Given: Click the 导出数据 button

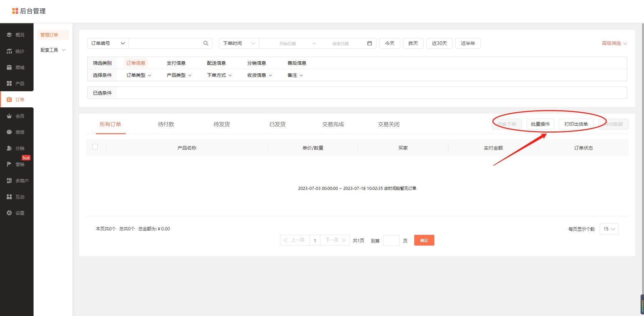Looking at the screenshot, I should pos(613,124).
